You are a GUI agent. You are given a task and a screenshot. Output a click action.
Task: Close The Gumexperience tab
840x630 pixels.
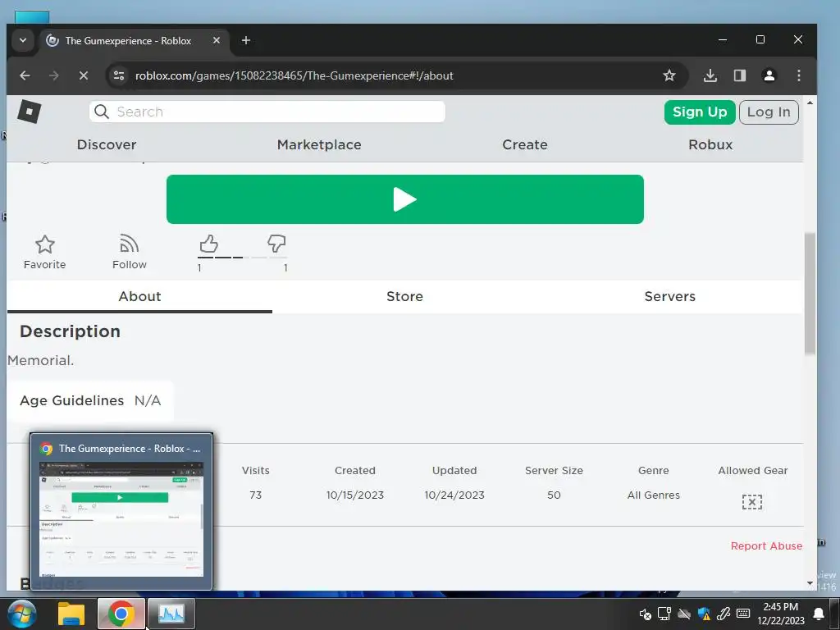pos(217,41)
